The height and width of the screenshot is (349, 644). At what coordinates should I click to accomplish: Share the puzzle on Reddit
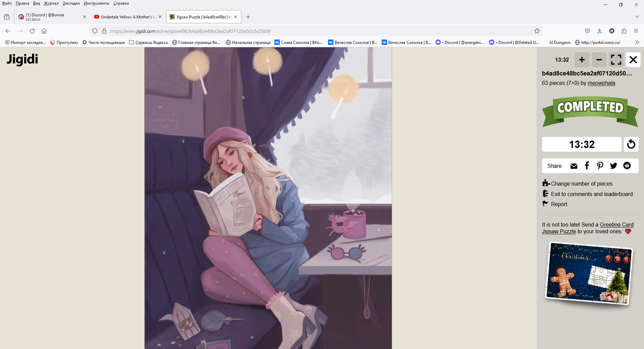[627, 166]
